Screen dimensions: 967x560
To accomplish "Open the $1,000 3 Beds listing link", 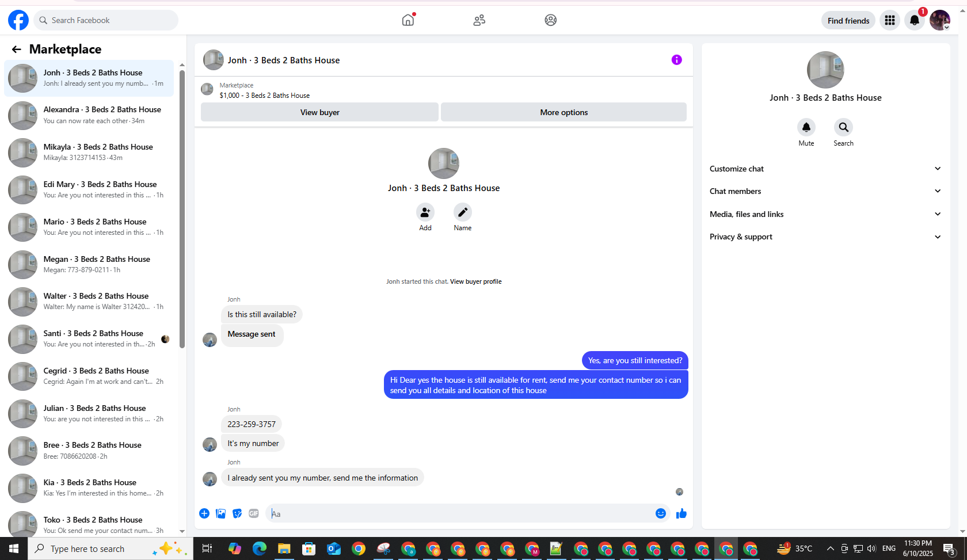I will click(x=265, y=96).
